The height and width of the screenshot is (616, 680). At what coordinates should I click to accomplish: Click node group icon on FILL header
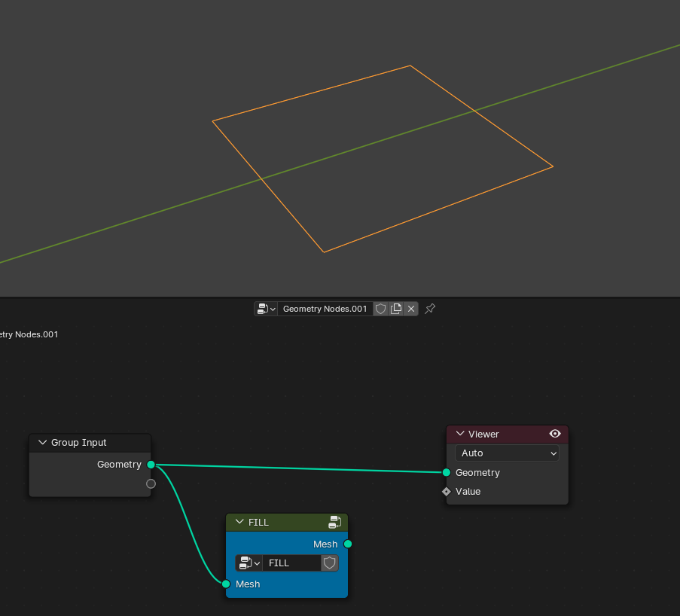(x=335, y=522)
